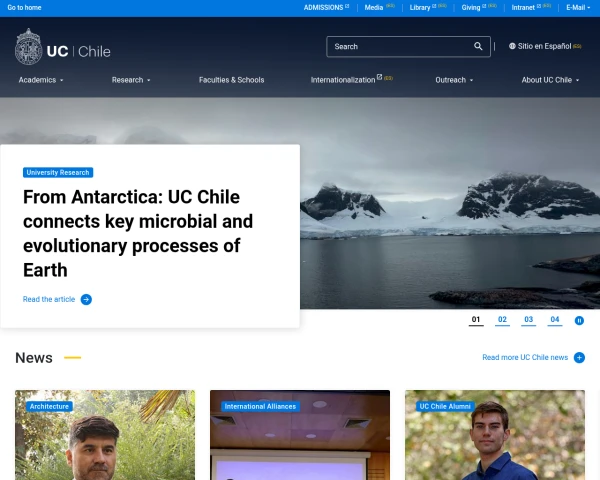Open the Library link
Image resolution: width=600 pixels, height=480 pixels.
click(420, 7)
